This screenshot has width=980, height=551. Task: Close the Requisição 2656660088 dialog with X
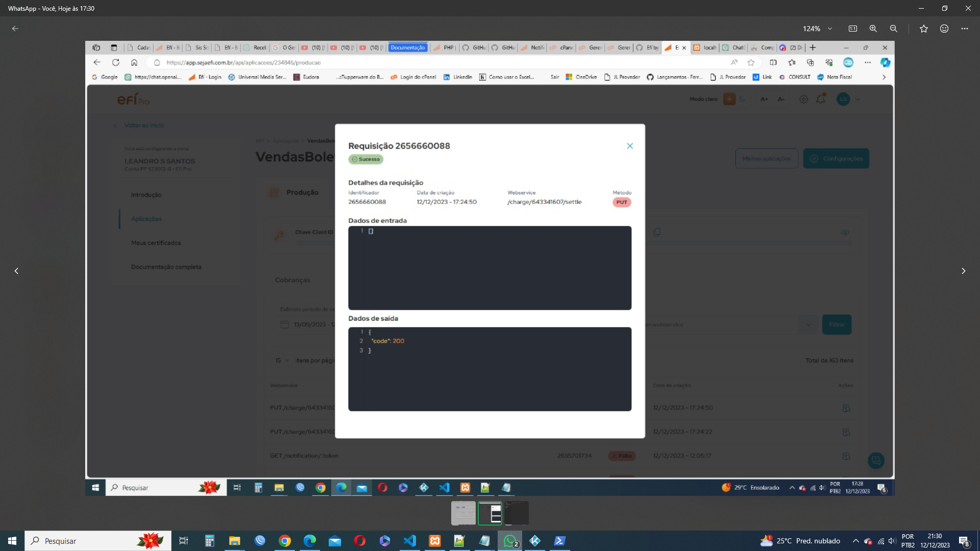(630, 146)
